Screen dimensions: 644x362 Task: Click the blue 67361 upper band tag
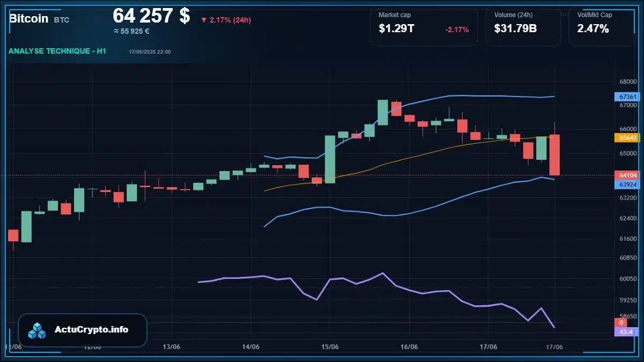(x=627, y=97)
